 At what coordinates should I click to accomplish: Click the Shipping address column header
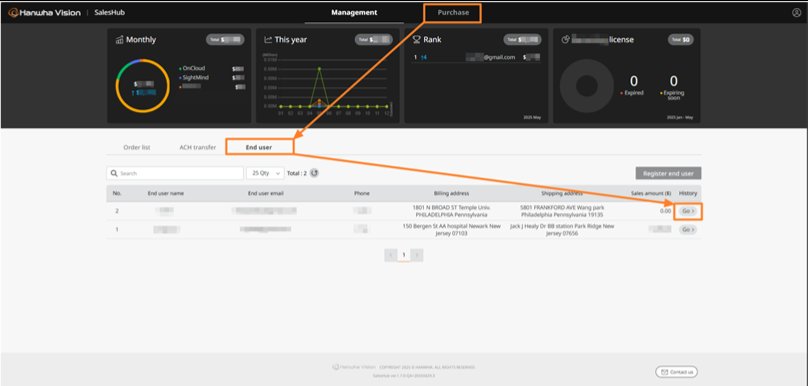[x=562, y=193]
